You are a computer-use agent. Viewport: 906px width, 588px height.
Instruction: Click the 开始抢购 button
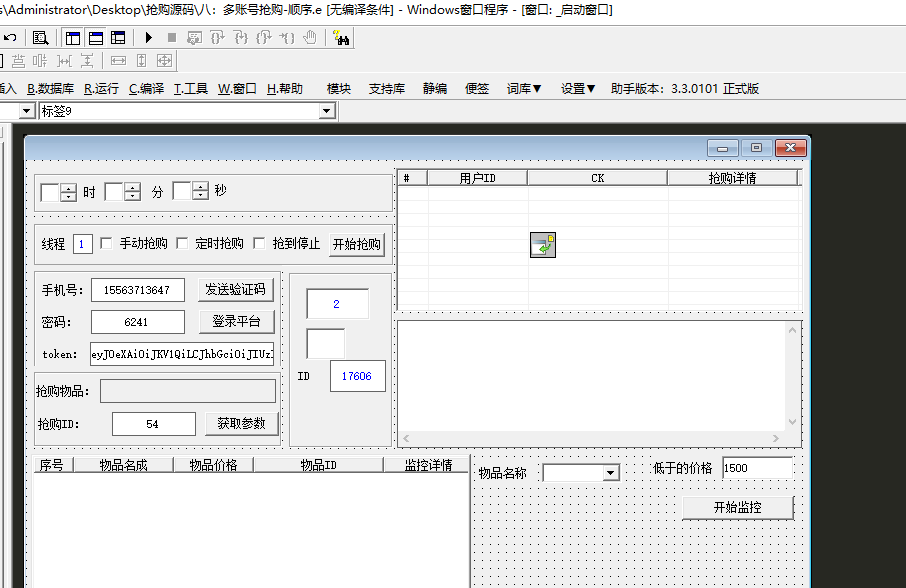[x=357, y=244]
